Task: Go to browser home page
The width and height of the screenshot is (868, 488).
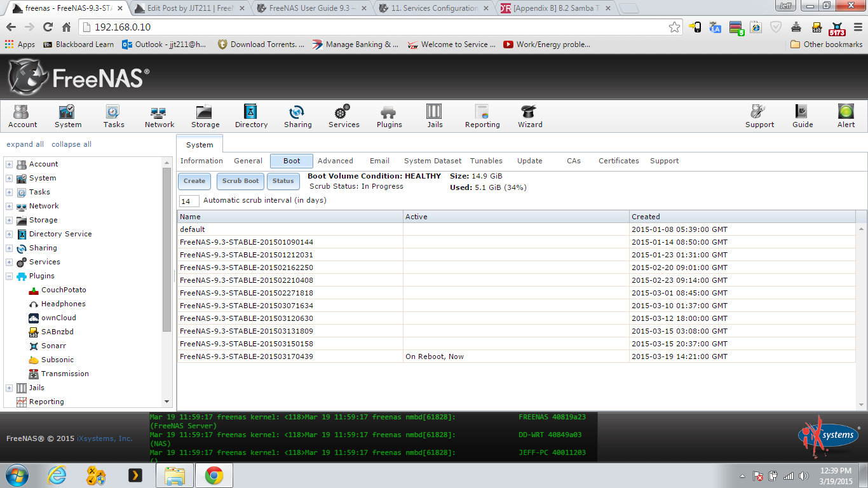Action: pos(67,27)
